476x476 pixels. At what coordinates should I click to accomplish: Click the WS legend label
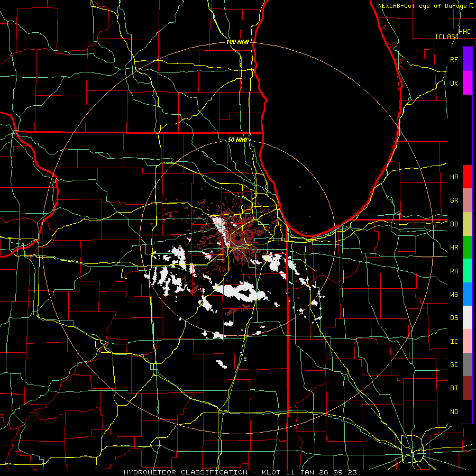(x=454, y=295)
